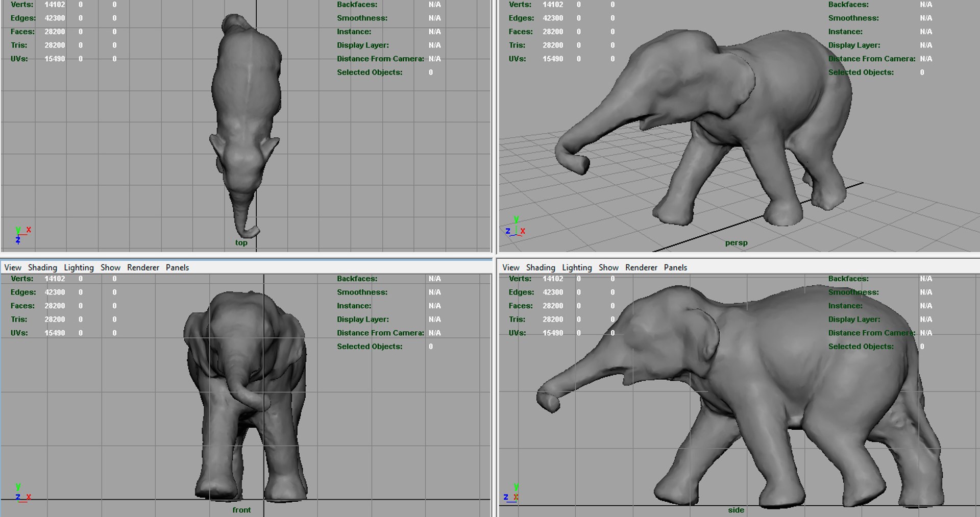Click 'Faces:' label in the front view
This screenshot has width=980, height=517.
pos(22,306)
